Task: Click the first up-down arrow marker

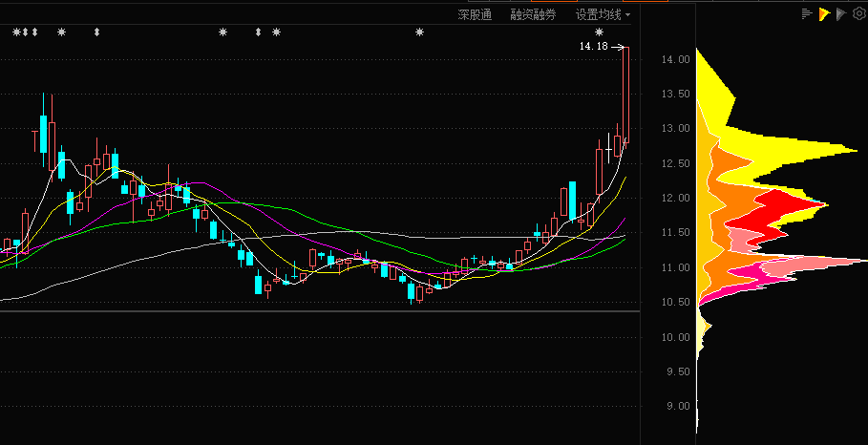Action: click(26, 32)
